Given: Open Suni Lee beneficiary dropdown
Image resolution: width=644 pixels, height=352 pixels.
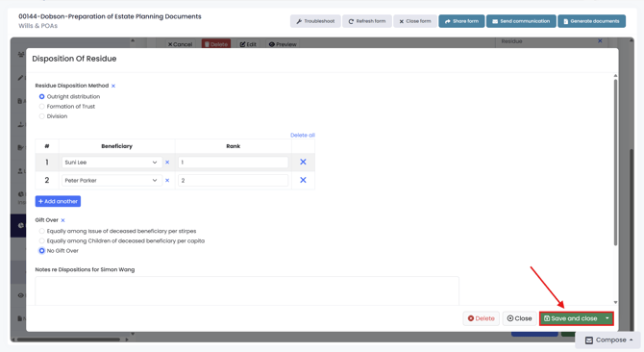Looking at the screenshot, I should pyautogui.click(x=111, y=163).
